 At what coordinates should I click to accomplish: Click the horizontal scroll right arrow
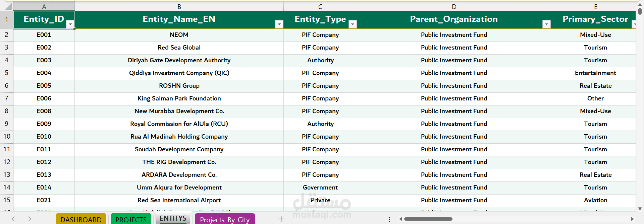(x=632, y=219)
